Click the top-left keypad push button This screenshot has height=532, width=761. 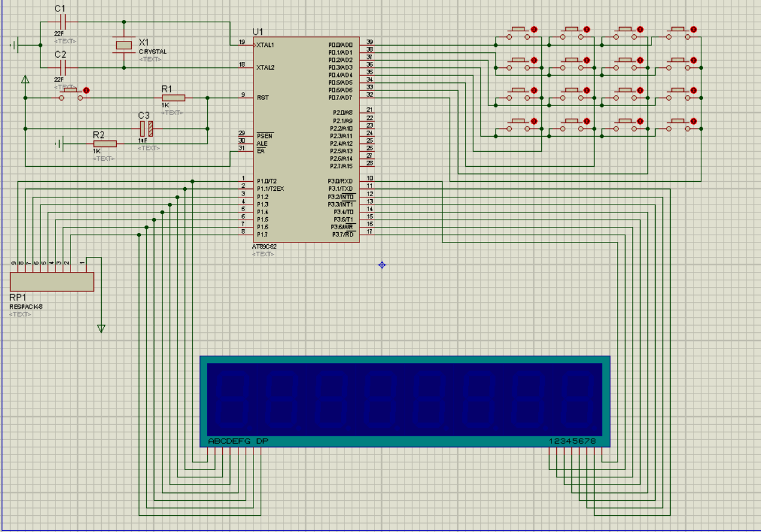click(518, 33)
